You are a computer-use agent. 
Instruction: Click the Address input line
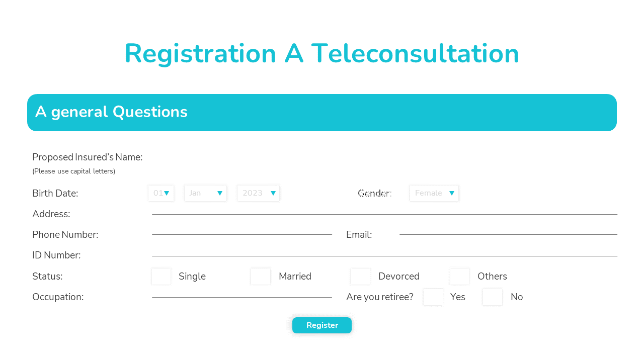tap(384, 214)
